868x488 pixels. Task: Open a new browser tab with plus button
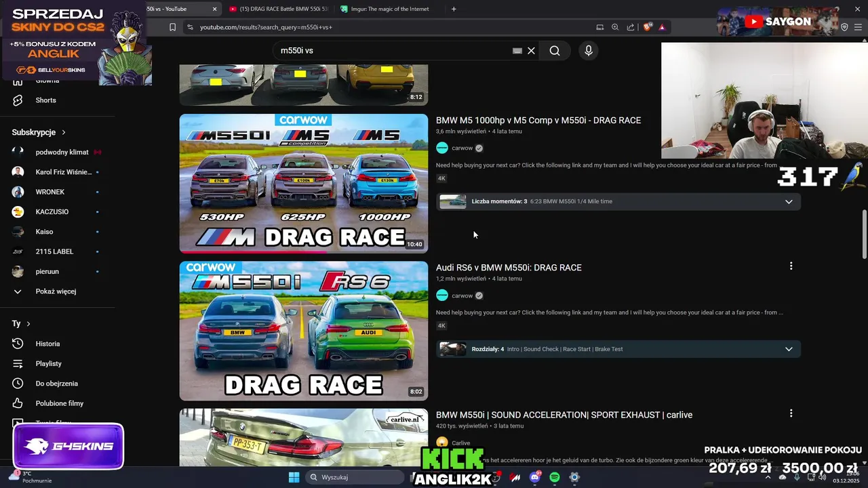[x=454, y=9]
